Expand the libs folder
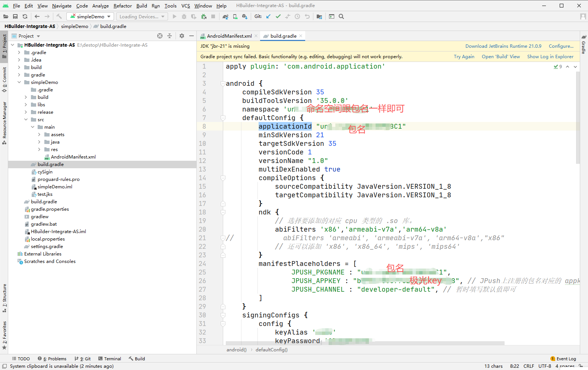The image size is (588, 370). click(26, 104)
